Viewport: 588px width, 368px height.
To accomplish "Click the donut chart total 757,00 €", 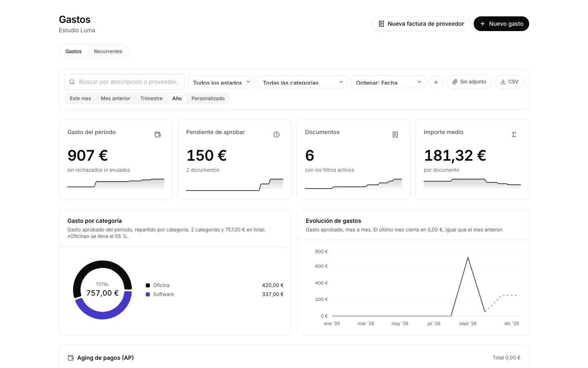I will [102, 293].
